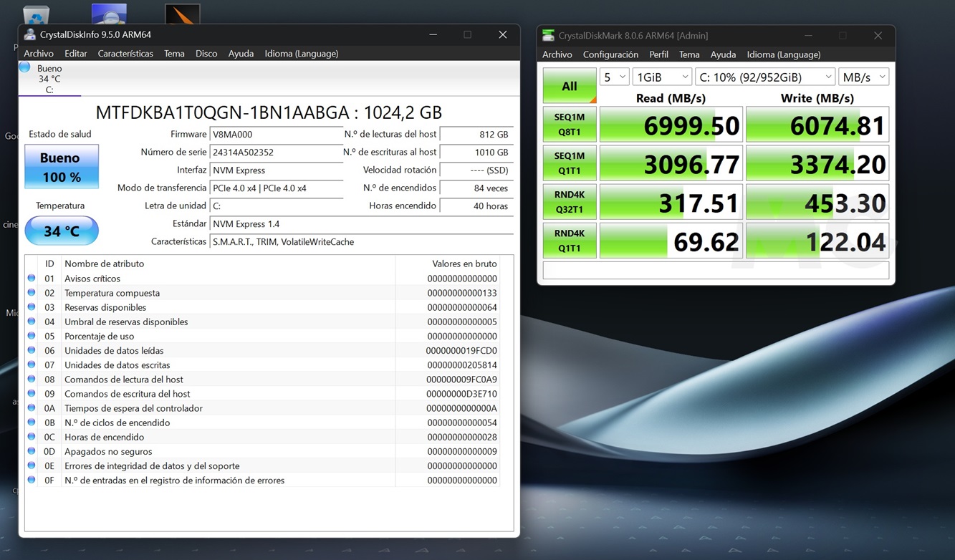Open the drive selector showing C: 10%

764,77
